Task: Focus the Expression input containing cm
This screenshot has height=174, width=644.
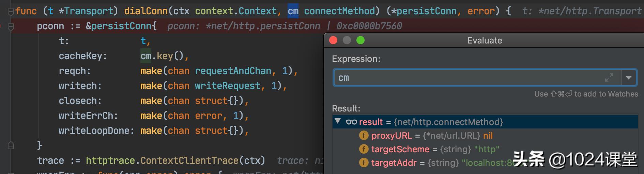Action: coord(470,78)
